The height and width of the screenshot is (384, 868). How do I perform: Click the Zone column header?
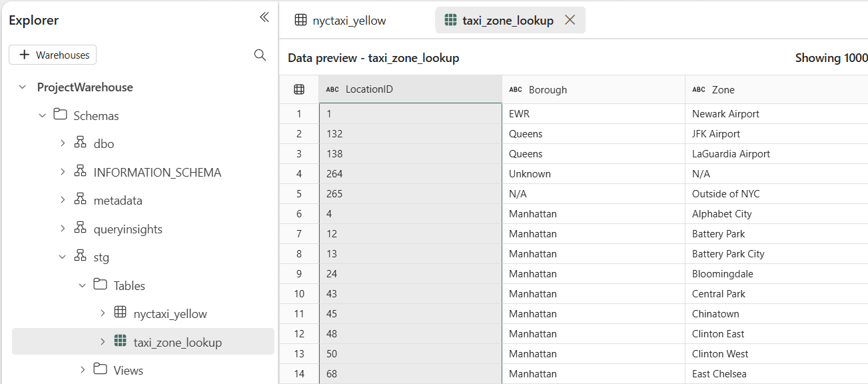[777, 89]
